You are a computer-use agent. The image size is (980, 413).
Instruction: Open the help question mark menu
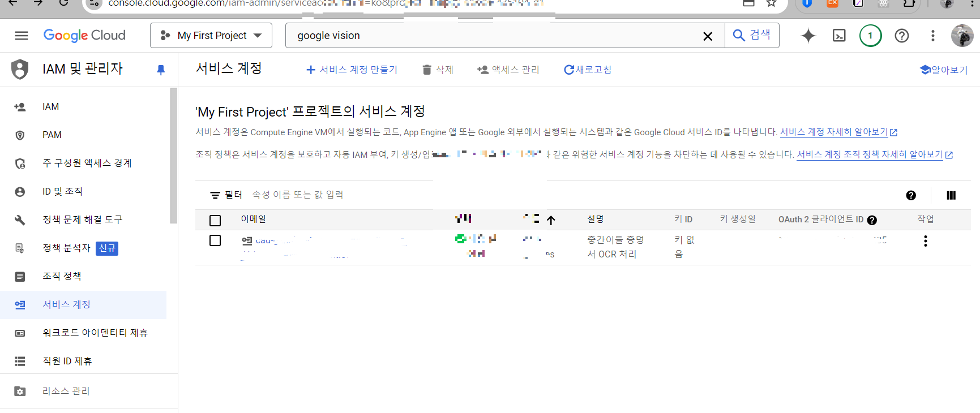pos(902,36)
